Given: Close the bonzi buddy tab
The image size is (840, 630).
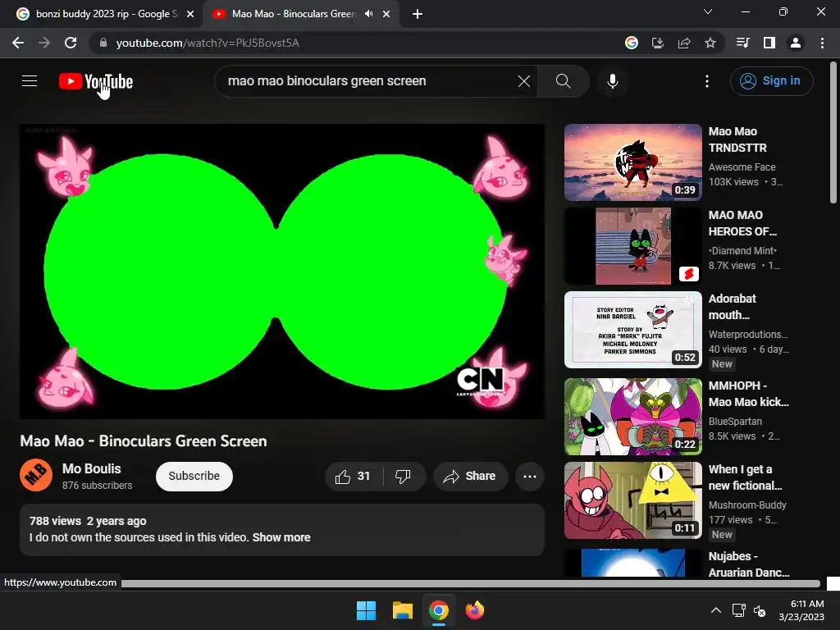Looking at the screenshot, I should [x=190, y=14].
